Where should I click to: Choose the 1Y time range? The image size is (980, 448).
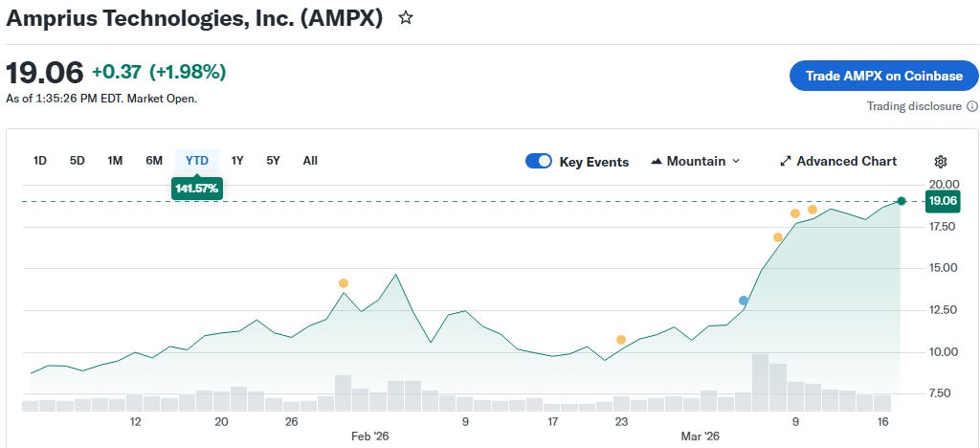click(237, 161)
